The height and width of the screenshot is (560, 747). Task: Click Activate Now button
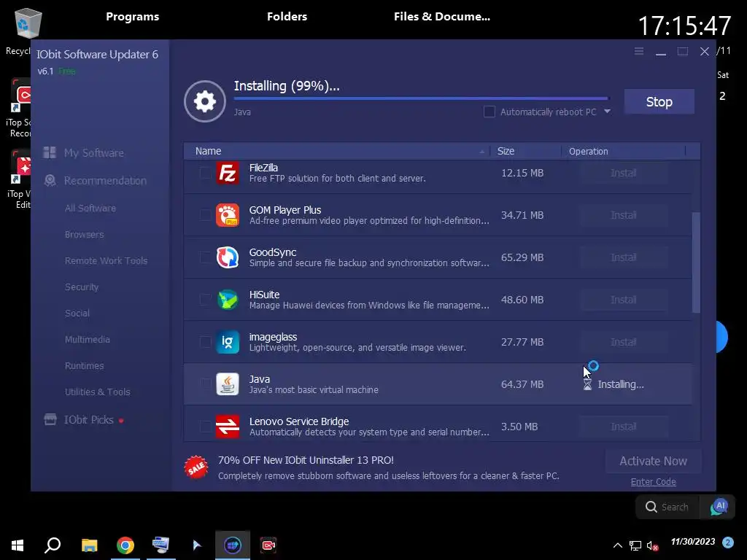pyautogui.click(x=653, y=461)
